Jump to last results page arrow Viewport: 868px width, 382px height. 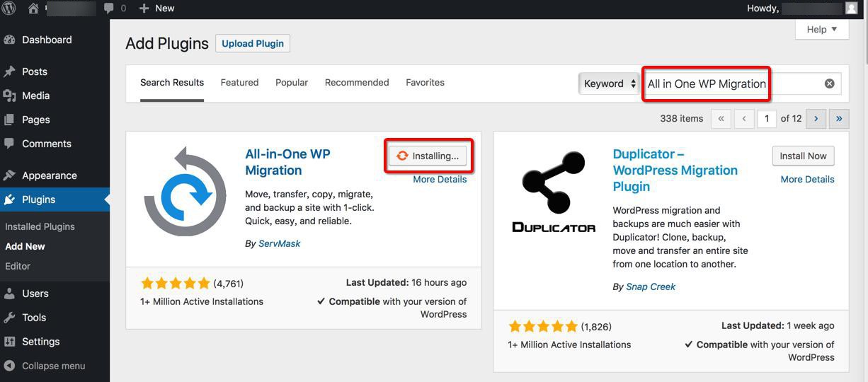(x=839, y=119)
